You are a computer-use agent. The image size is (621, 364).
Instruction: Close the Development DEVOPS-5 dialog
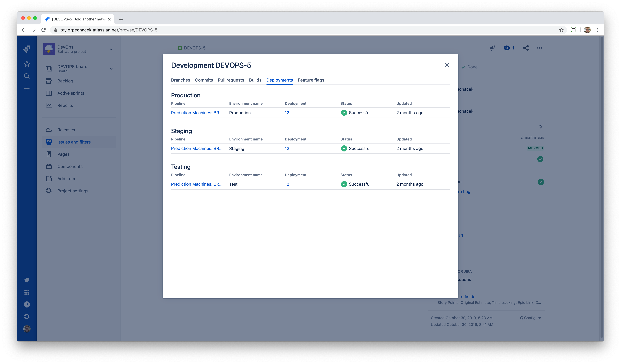446,65
